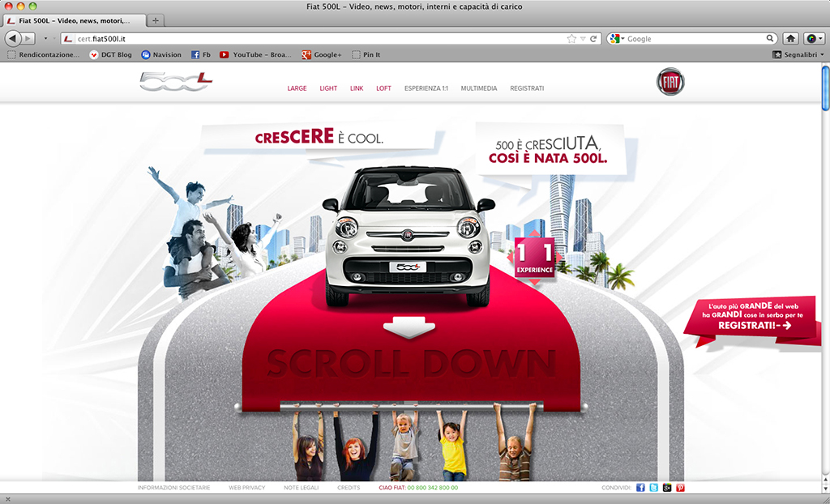This screenshot has width=830, height=504.
Task: Open the history dropdown in URL bar
Action: coord(583,38)
